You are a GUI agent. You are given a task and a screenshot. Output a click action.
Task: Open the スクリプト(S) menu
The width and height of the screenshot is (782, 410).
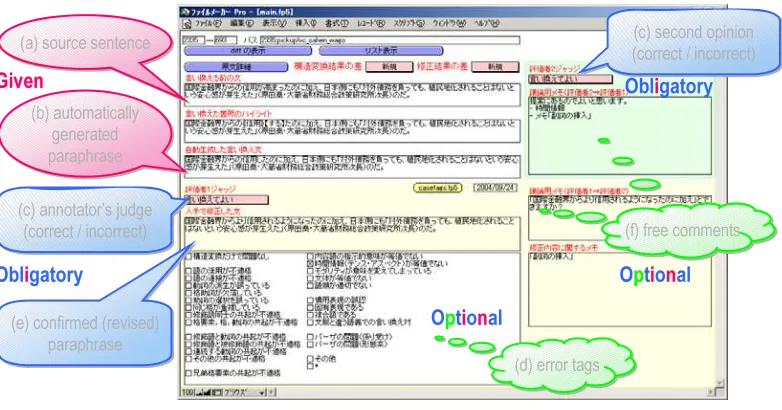point(409,23)
